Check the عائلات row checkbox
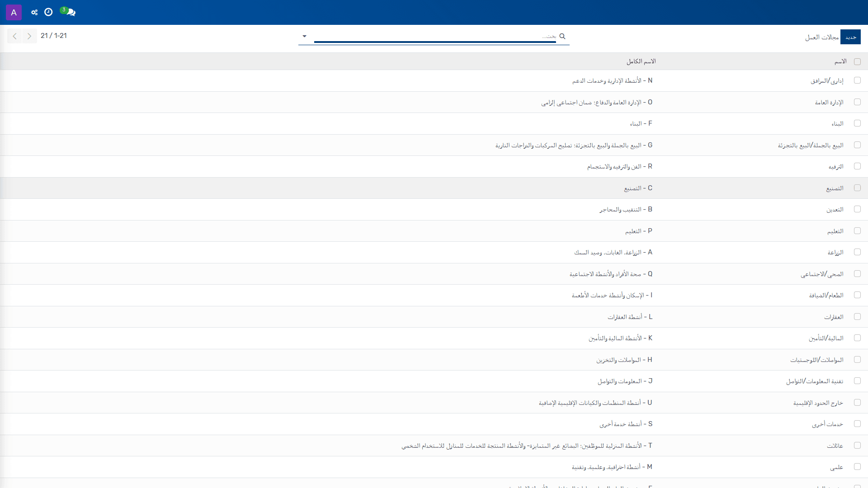 pos(857,446)
